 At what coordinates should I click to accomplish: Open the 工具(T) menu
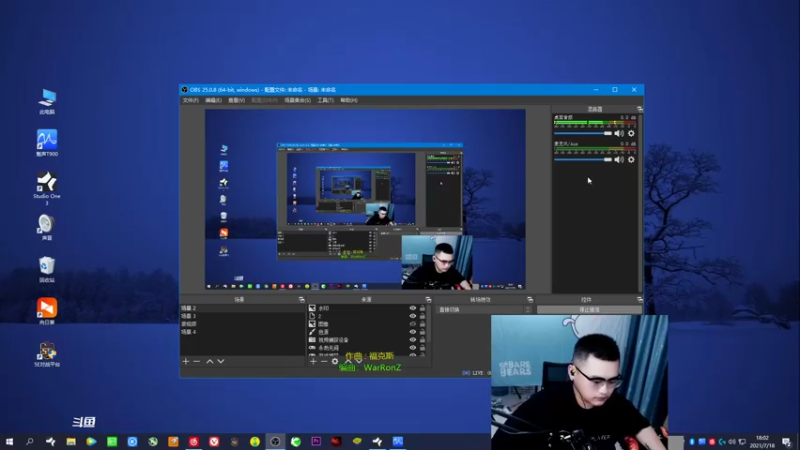click(326, 101)
